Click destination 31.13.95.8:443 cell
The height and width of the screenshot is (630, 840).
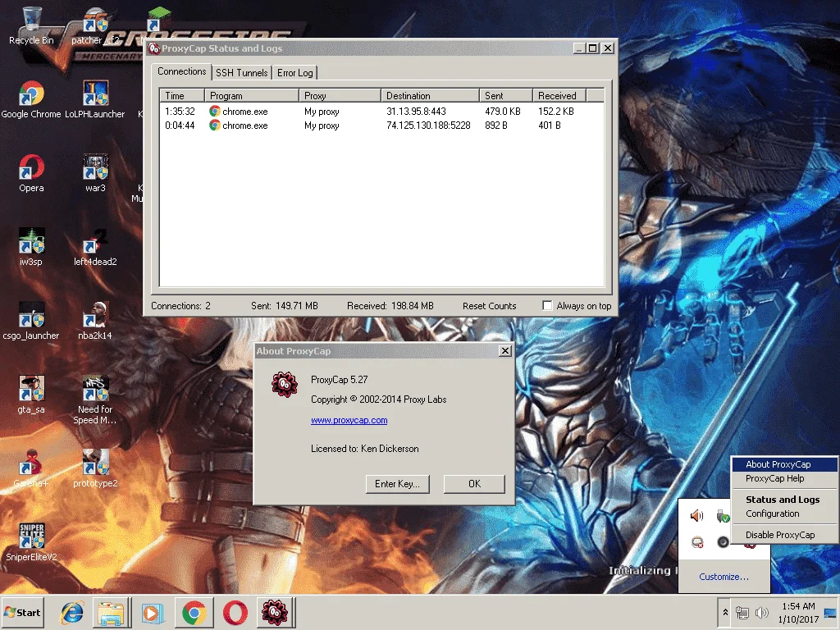pyautogui.click(x=416, y=112)
